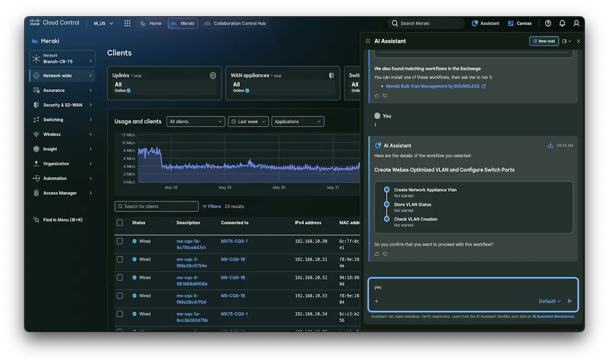This screenshot has width=609, height=364.
Task: Click the Store VLAN Status step marker
Action: (x=387, y=204)
